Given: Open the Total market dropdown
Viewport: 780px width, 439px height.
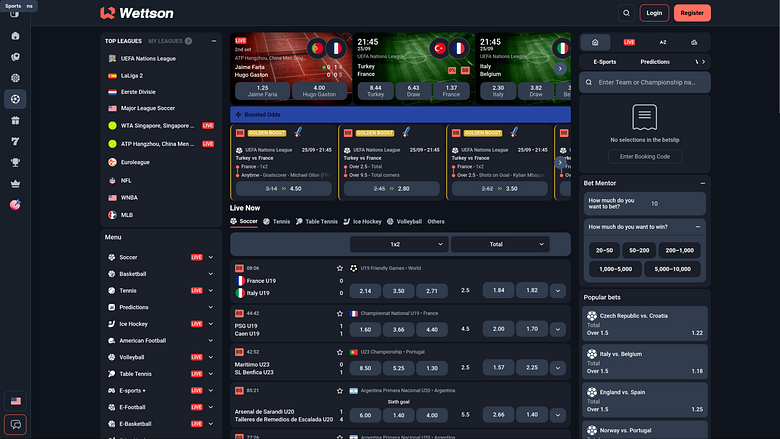Looking at the screenshot, I should (500, 244).
